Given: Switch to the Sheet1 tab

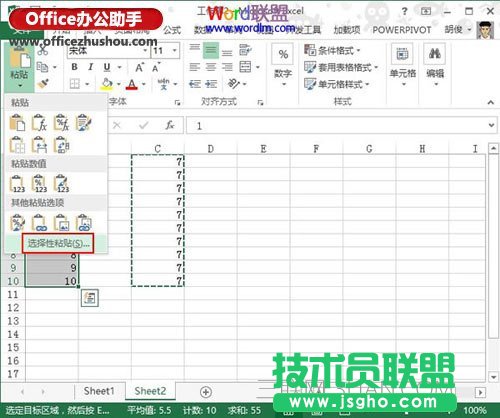Looking at the screenshot, I should coord(99,391).
